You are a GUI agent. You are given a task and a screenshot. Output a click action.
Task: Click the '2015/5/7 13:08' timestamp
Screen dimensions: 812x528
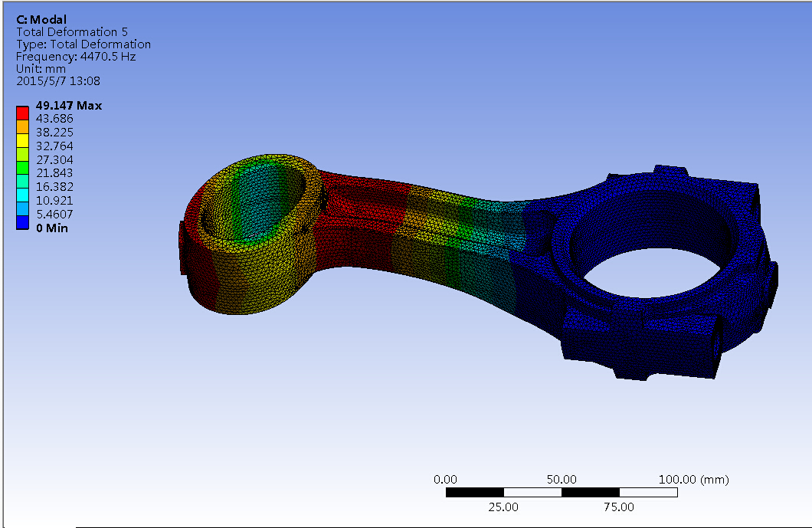(x=58, y=80)
